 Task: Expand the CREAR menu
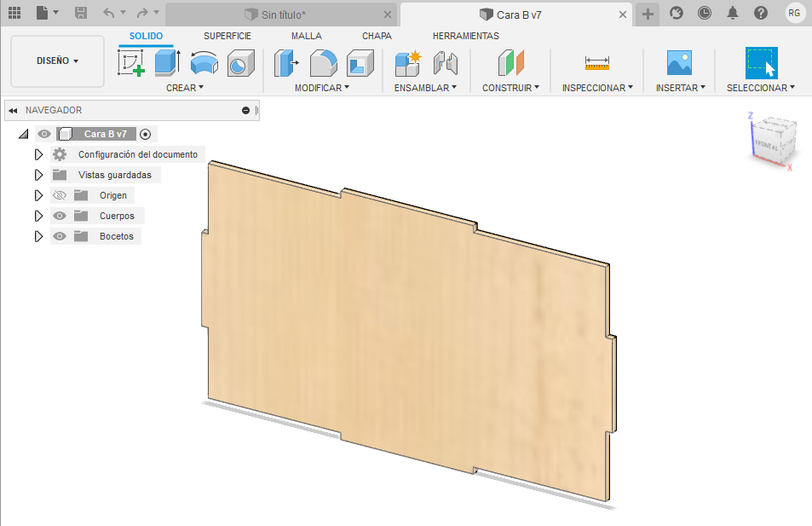(x=185, y=88)
